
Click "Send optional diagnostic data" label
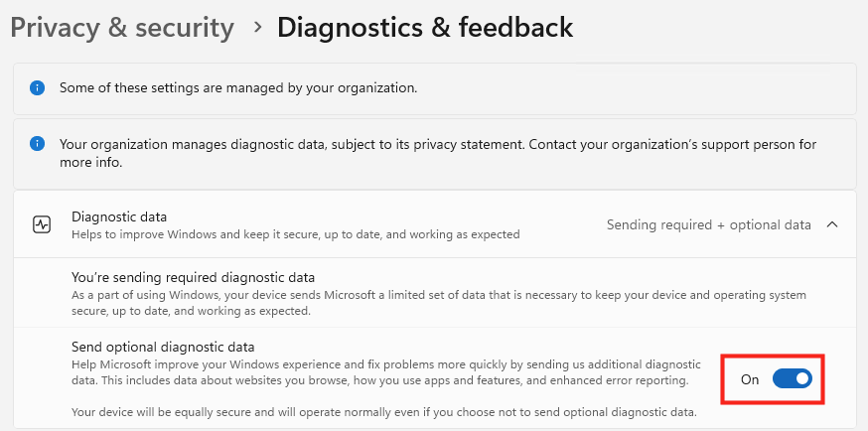point(164,347)
